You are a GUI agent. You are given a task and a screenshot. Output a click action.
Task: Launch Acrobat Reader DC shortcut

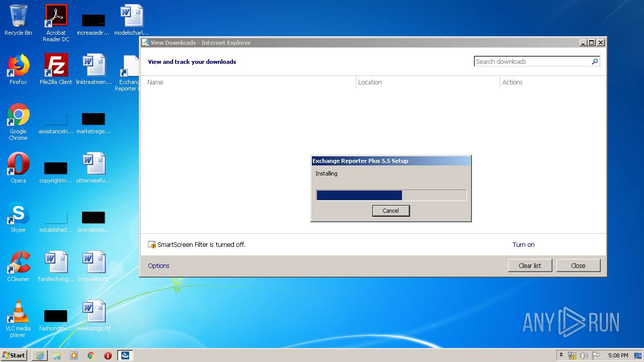click(x=56, y=23)
